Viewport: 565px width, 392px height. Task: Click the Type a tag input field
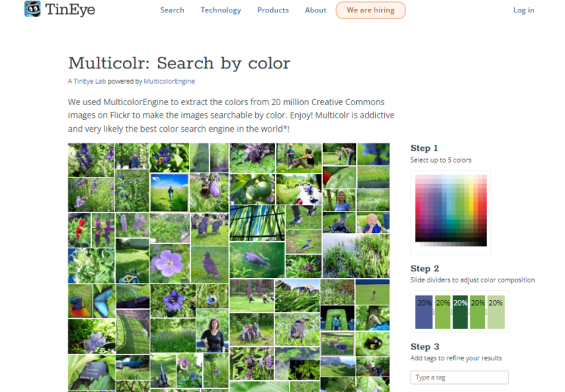(x=459, y=377)
